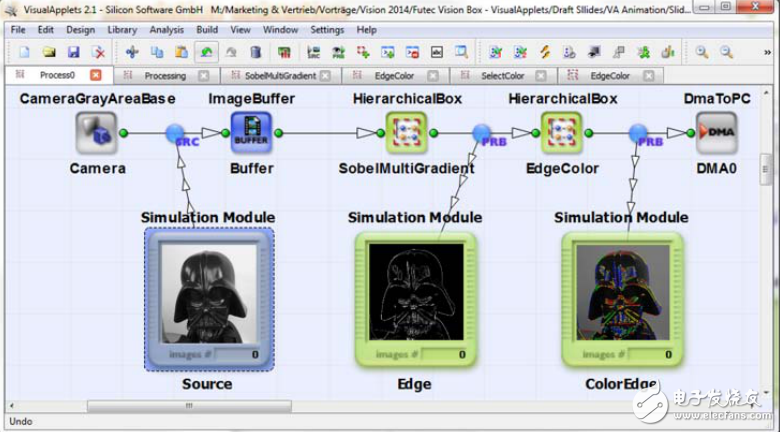Close the Process0 tab

pyautogui.click(x=96, y=75)
